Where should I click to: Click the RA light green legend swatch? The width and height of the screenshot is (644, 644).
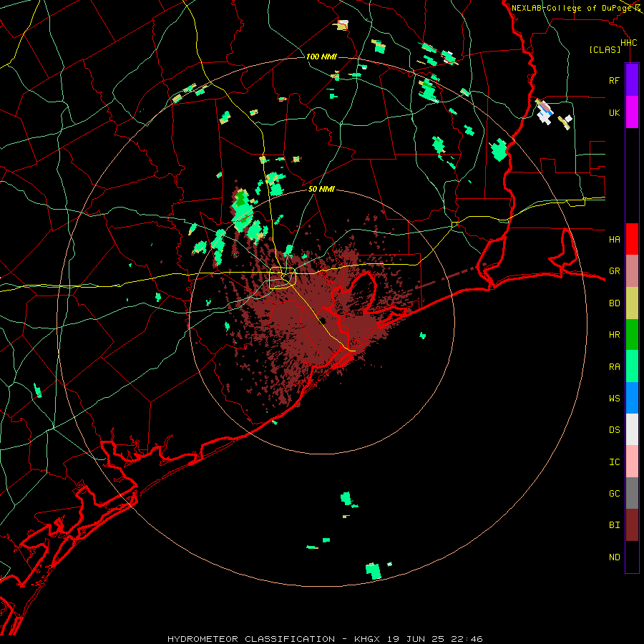pos(632,366)
